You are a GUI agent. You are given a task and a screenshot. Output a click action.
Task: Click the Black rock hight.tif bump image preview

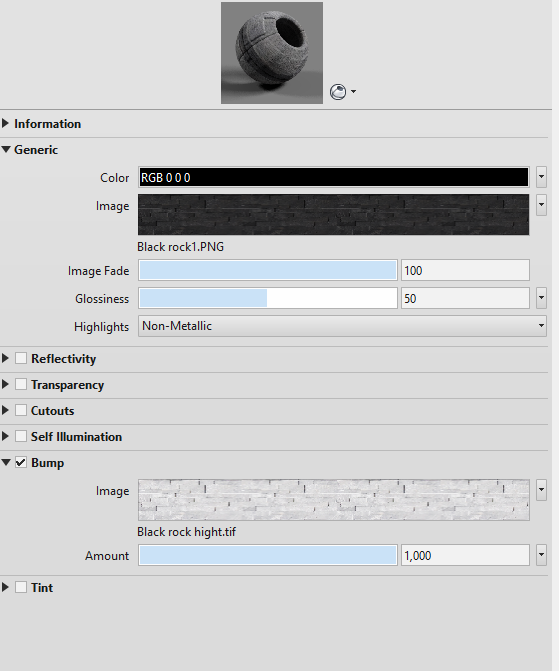click(x=333, y=500)
